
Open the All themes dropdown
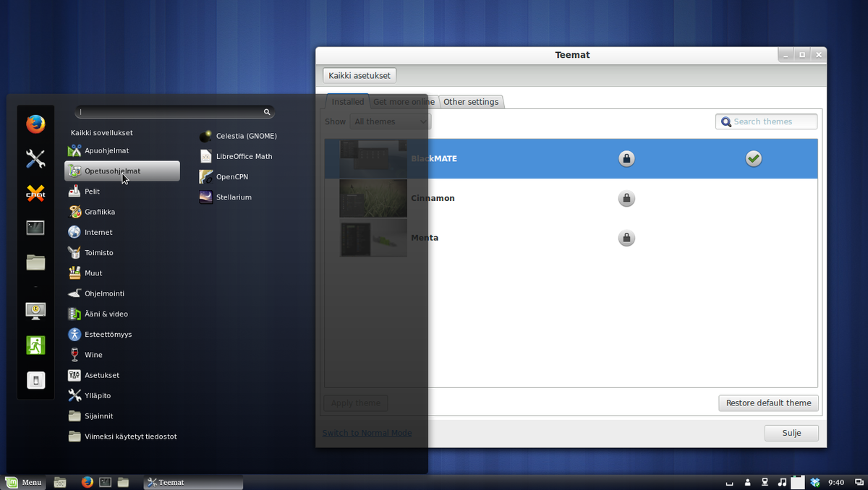[x=391, y=122]
